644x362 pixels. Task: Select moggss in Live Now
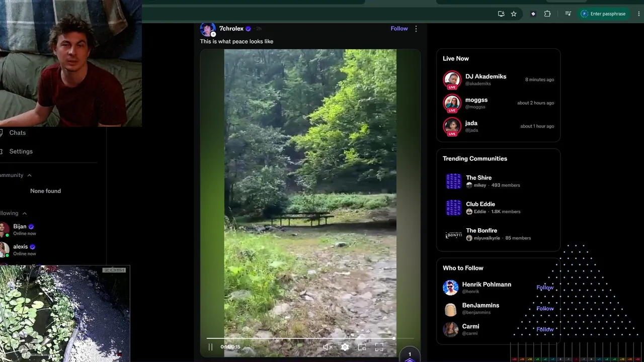tap(476, 100)
